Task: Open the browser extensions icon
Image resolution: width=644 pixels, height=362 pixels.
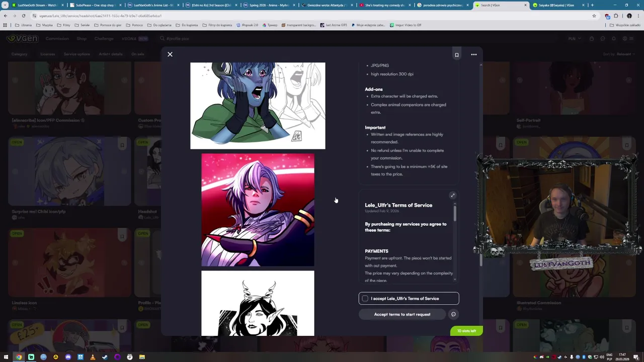Action: point(616,16)
